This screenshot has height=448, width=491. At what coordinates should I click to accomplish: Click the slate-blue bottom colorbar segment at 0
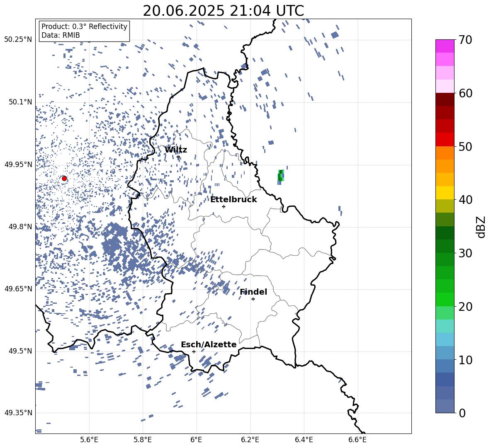[x=445, y=406]
